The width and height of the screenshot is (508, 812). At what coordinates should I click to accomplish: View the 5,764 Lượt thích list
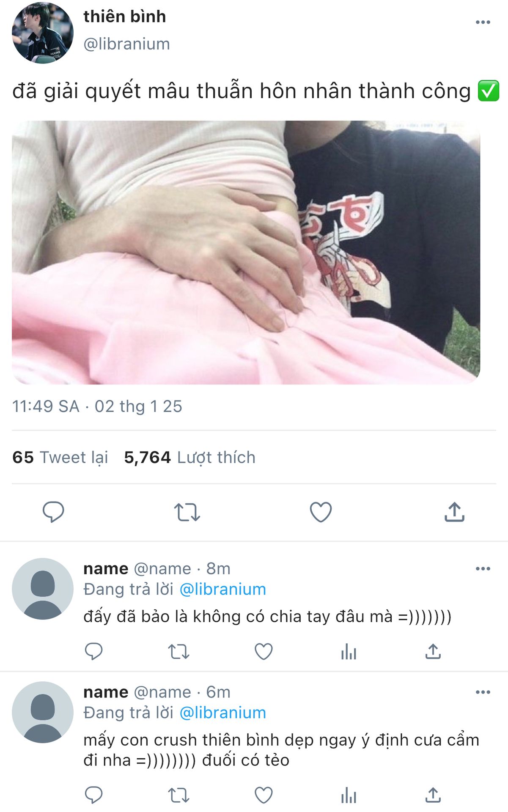click(189, 458)
